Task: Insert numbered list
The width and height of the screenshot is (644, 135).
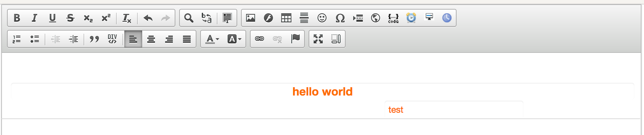Action: (x=17, y=39)
